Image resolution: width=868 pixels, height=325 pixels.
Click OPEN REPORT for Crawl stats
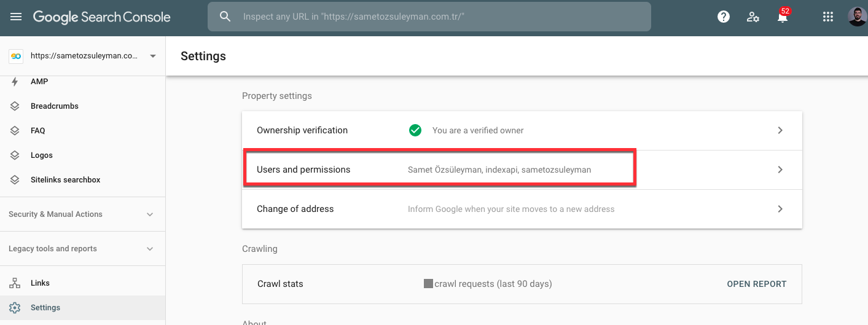pyautogui.click(x=757, y=284)
